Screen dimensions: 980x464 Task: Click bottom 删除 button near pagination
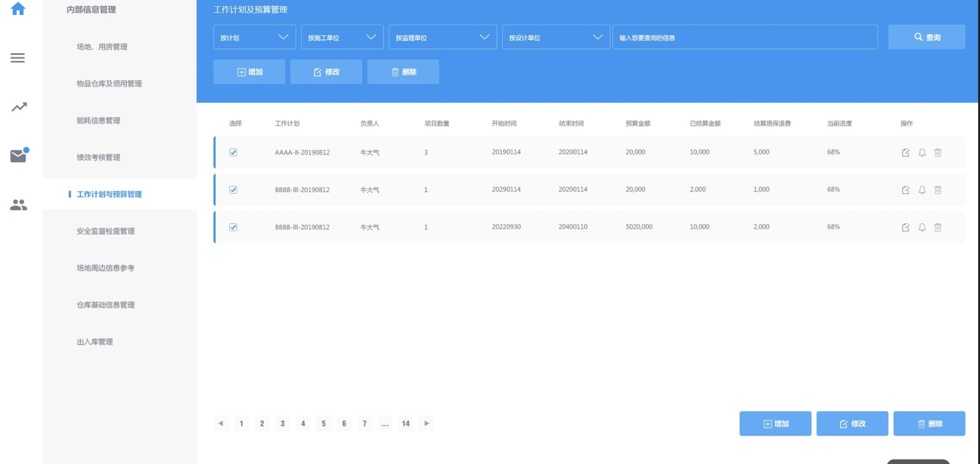click(x=929, y=424)
